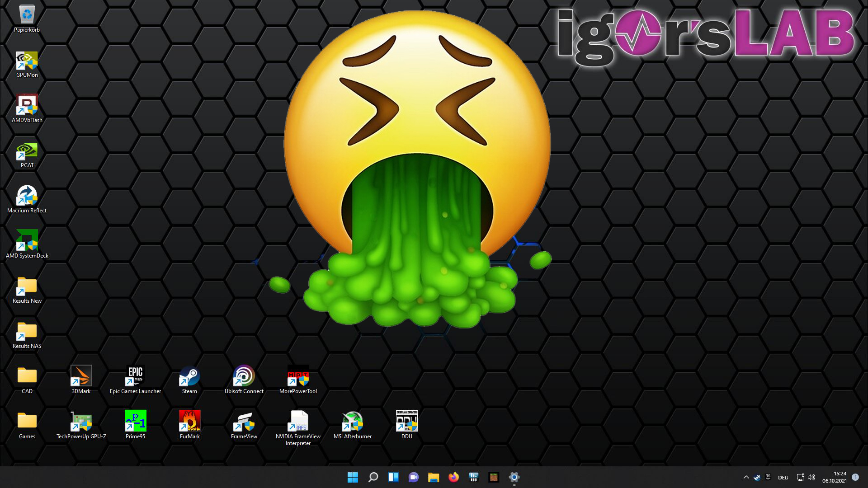
Task: Click the DEU language indicator
Action: [783, 477]
